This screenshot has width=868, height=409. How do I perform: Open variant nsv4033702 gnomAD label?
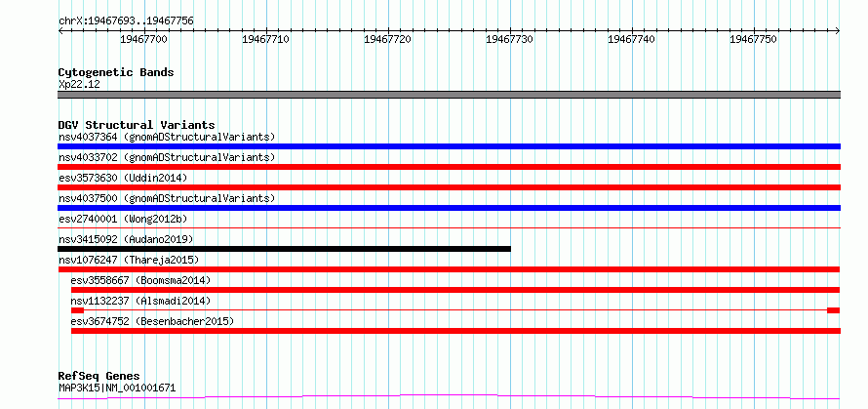pos(167,157)
